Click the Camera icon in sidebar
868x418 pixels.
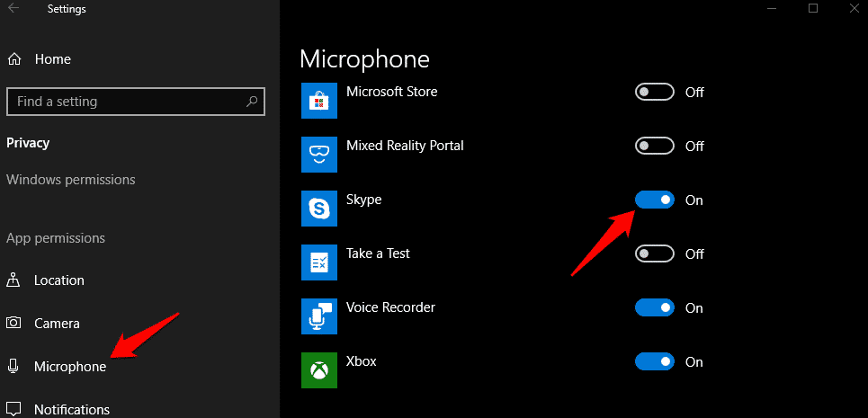point(13,323)
